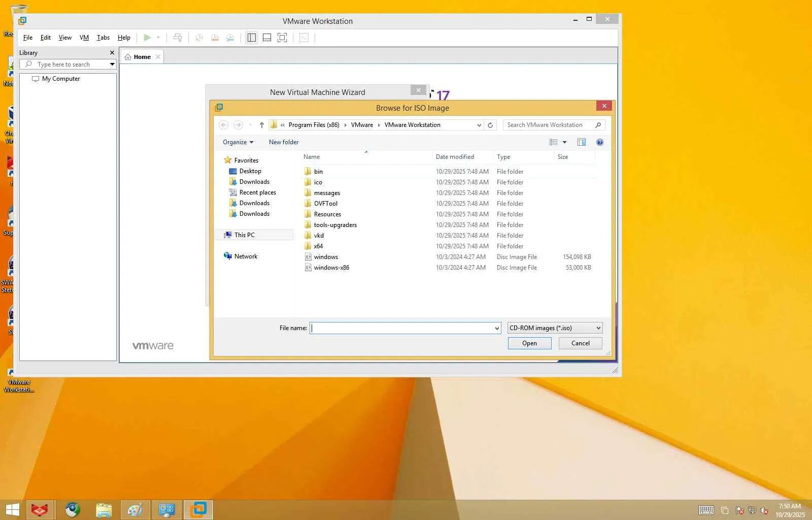The image size is (812, 520).
Task: Click the Revert to Snapshot toolbar icon
Action: click(215, 38)
